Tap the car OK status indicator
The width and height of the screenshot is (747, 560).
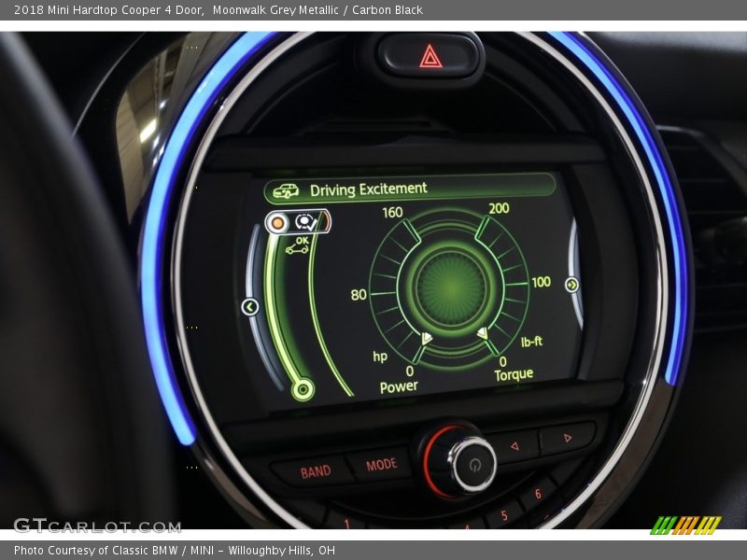click(x=299, y=245)
